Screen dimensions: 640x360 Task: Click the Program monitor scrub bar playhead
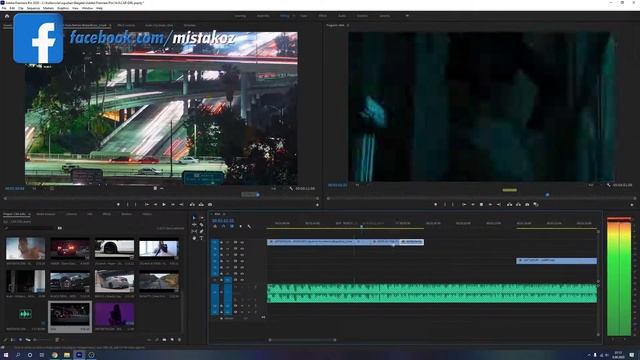tap(547, 195)
